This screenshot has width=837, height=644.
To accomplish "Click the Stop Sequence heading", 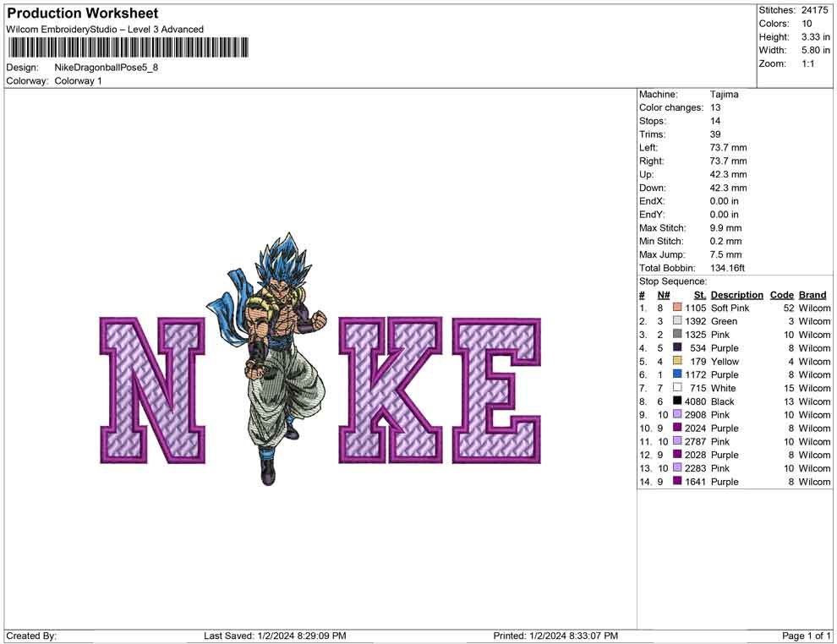I will click(x=673, y=281).
